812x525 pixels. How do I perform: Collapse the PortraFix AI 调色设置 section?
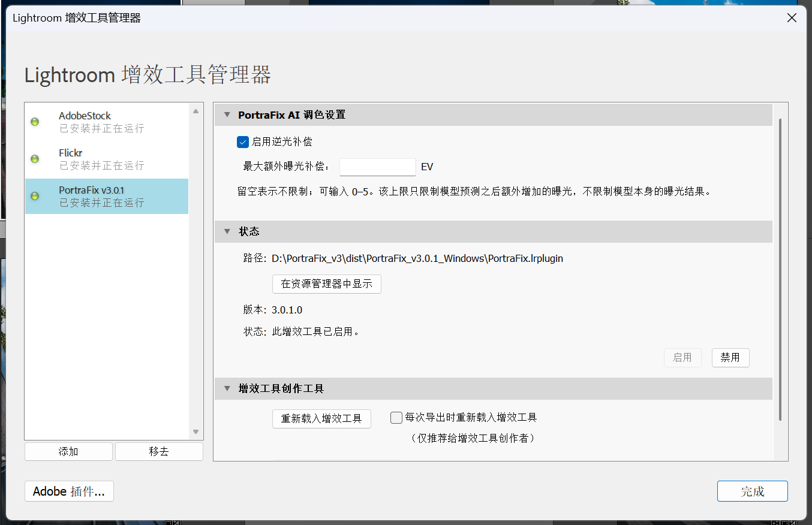(227, 115)
